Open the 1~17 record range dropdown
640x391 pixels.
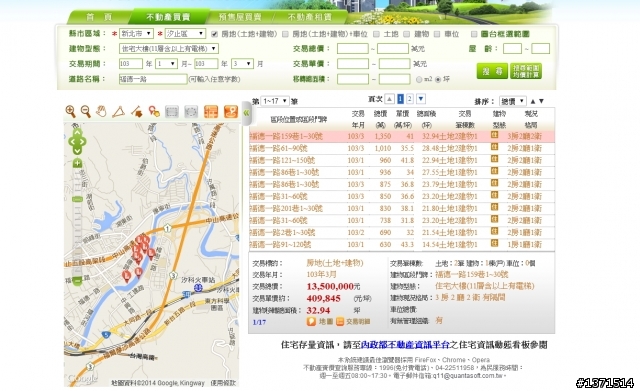pyautogui.click(x=275, y=101)
